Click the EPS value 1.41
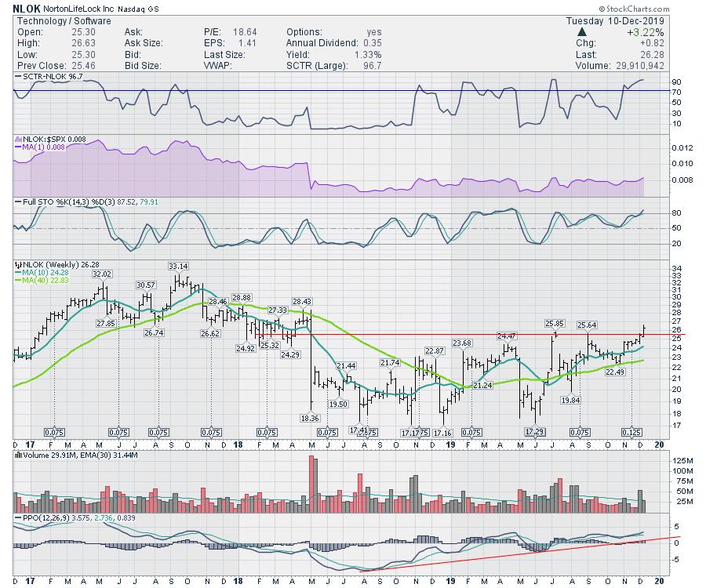 pyautogui.click(x=247, y=43)
